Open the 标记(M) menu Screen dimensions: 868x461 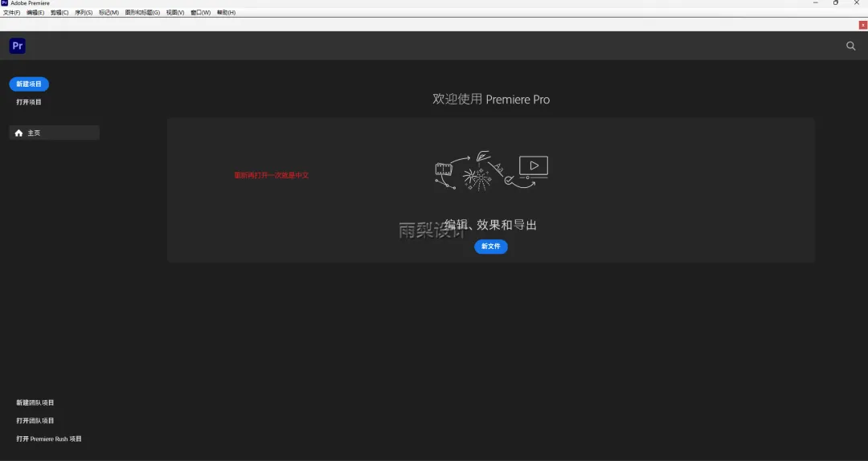click(x=109, y=13)
